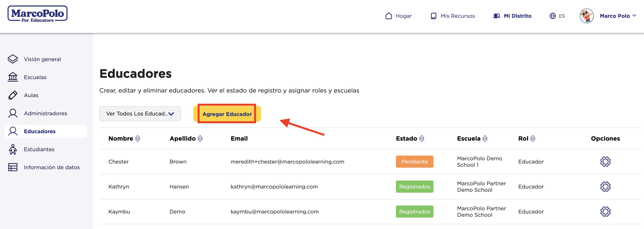Image resolution: width=644 pixels, height=229 pixels.
Task: Sort table by Apellido column
Action: [200, 139]
